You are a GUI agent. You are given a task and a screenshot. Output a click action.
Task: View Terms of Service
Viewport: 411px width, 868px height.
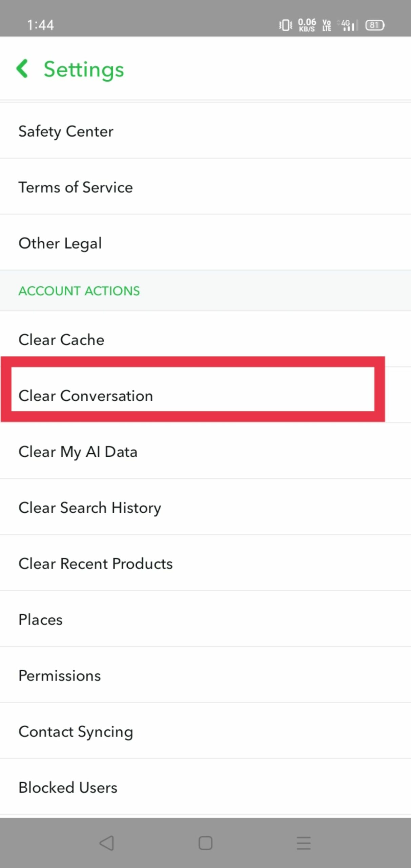point(76,187)
